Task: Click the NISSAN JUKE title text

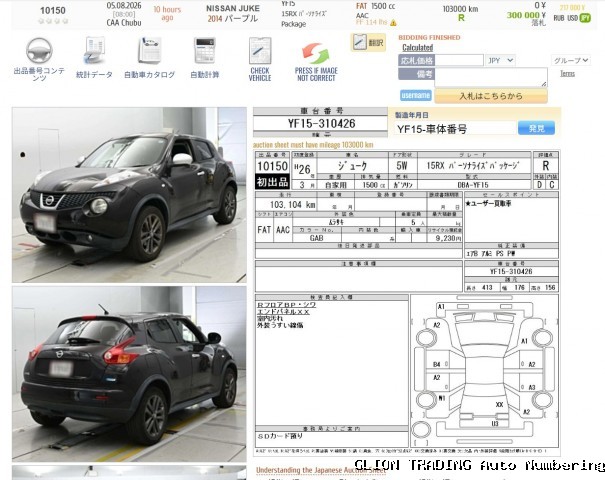Action: coord(233,8)
